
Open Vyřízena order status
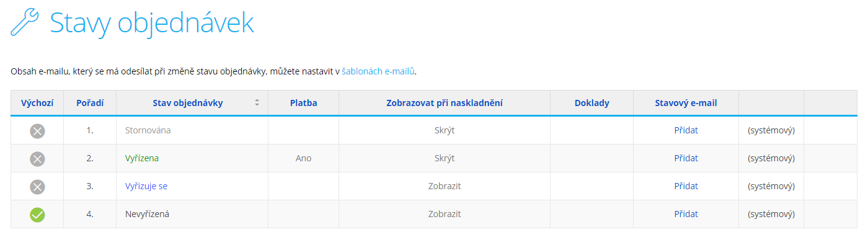pos(142,158)
